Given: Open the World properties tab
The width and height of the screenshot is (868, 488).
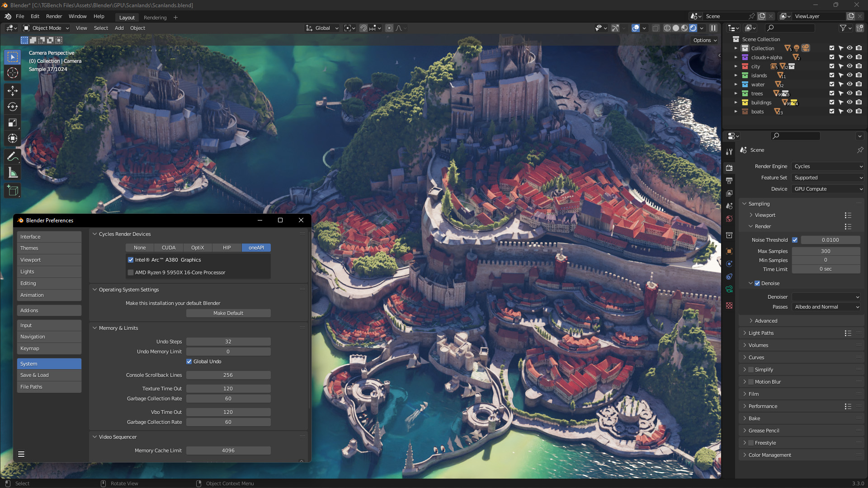Looking at the screenshot, I should 729,219.
